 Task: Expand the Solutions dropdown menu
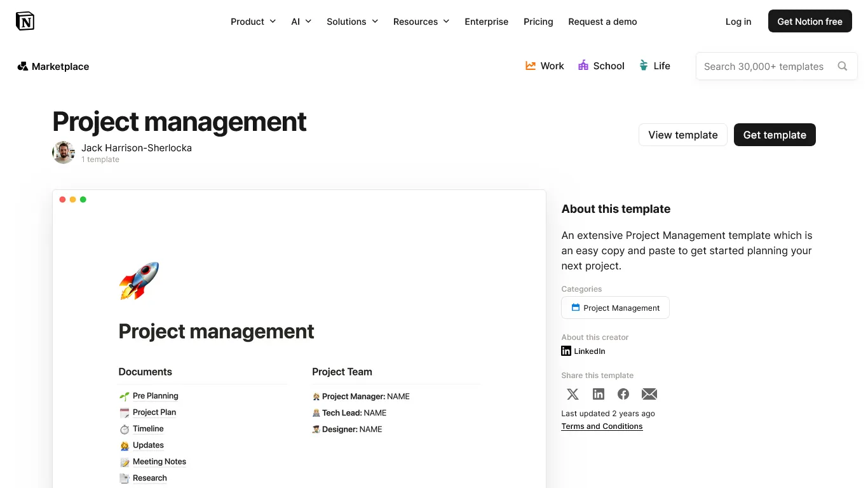[x=352, y=22]
